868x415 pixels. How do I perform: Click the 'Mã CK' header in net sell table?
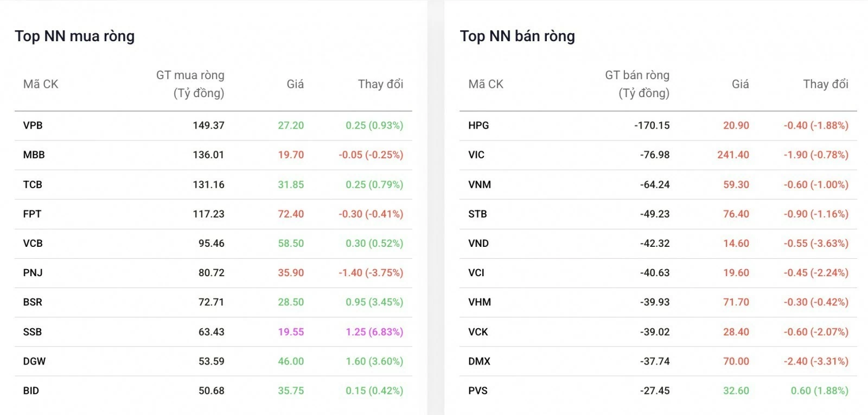(486, 84)
